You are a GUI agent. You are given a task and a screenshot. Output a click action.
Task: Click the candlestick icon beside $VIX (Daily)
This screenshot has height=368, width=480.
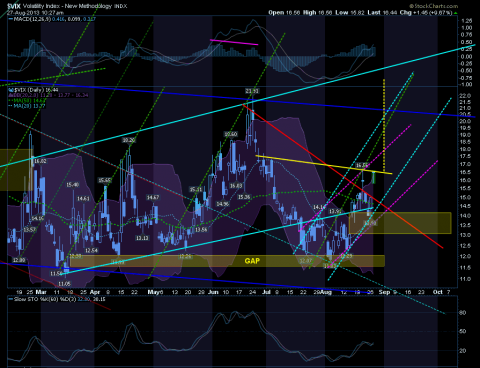(x=11, y=90)
